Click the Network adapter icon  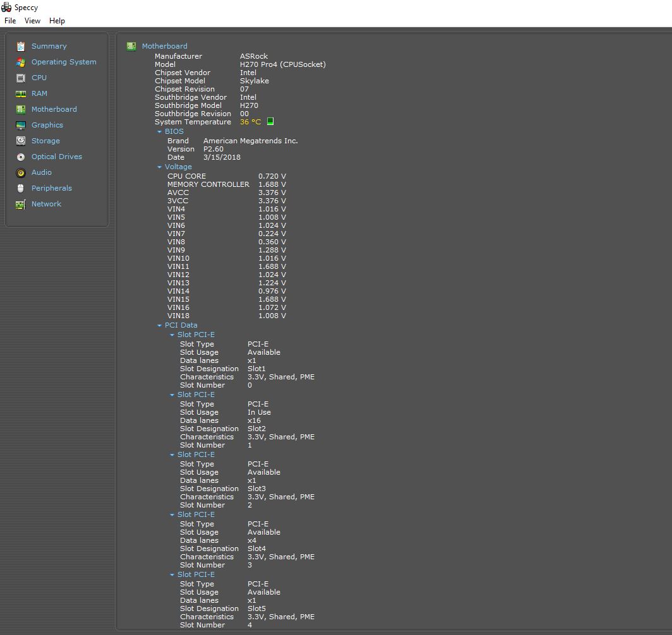[x=21, y=204]
